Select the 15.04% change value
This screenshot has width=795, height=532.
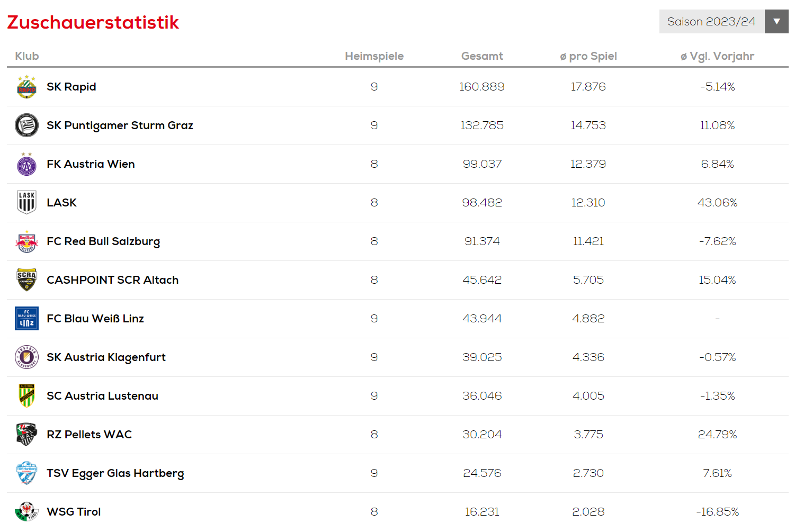point(717,280)
